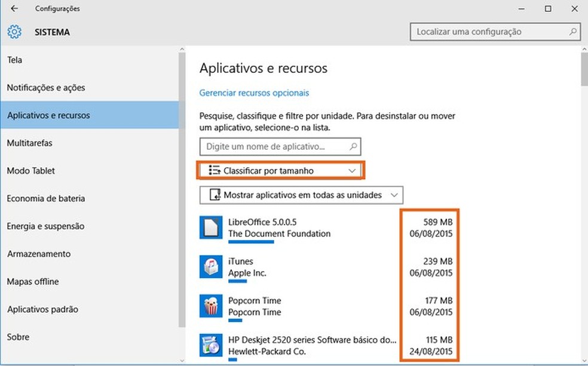Viewport: 588px width, 366px height.
Task: Open the Classificar por tamanho dropdown
Action: pos(280,171)
